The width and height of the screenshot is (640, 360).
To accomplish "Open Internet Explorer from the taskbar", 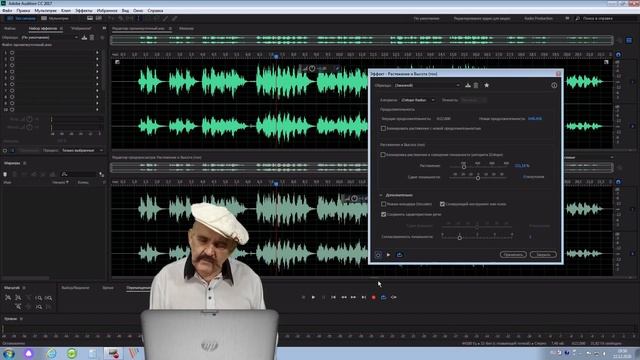I will point(51,353).
